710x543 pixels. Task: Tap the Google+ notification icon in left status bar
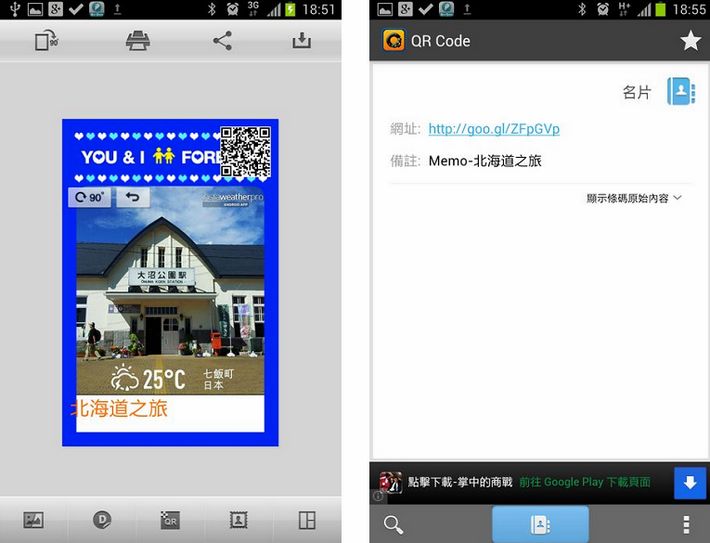tap(55, 9)
